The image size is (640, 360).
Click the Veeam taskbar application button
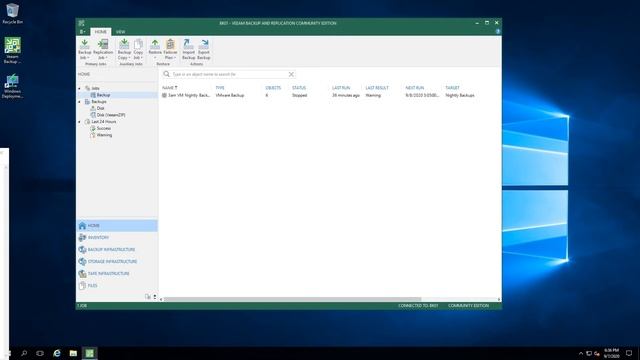pyautogui.click(x=89, y=353)
